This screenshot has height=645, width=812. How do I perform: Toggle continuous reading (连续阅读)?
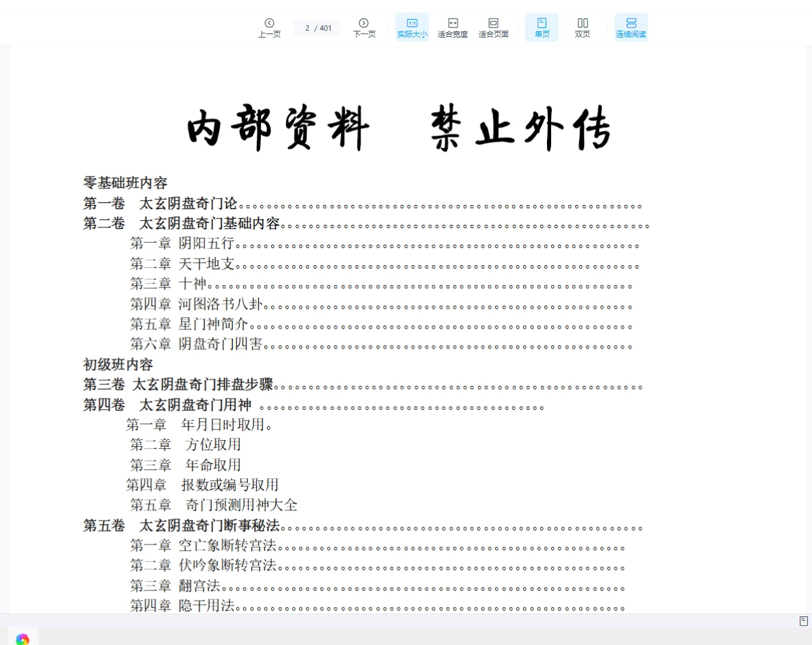pyautogui.click(x=631, y=27)
